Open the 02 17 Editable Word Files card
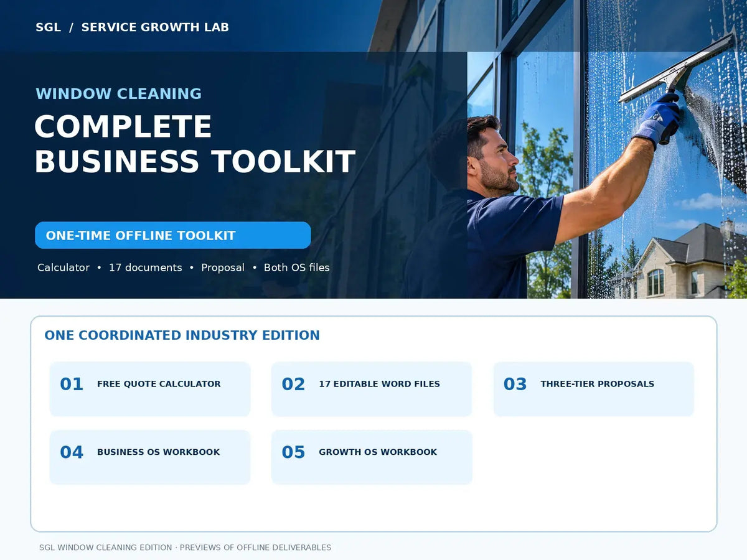The width and height of the screenshot is (747, 560). (x=372, y=389)
